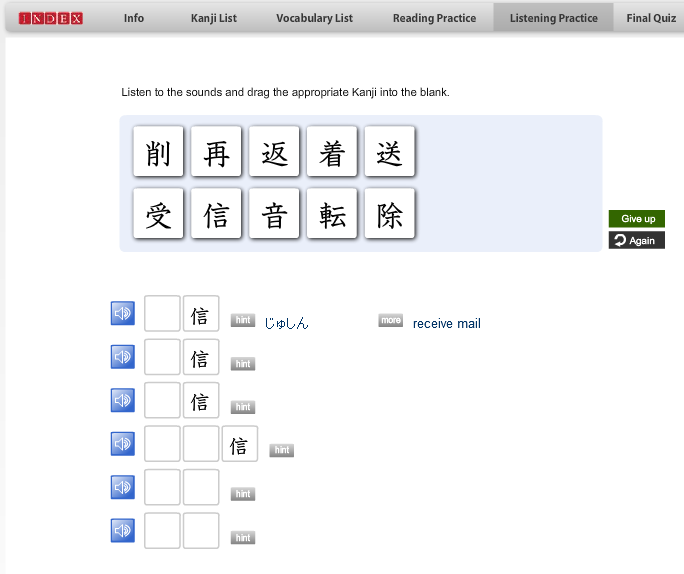
Task: Switch to the Vocabulary List tab
Action: coord(314,18)
